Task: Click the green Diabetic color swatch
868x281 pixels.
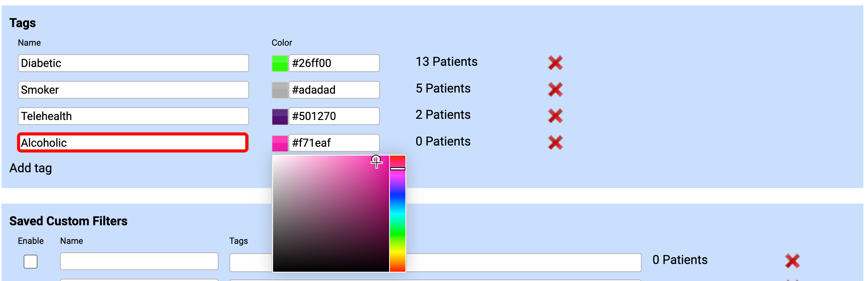Action: 280,63
